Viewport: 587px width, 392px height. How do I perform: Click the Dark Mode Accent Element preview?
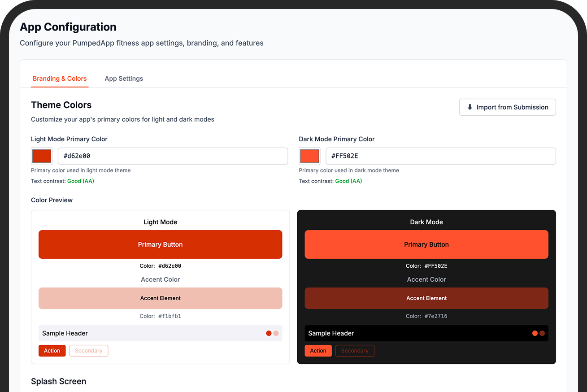[426, 298]
